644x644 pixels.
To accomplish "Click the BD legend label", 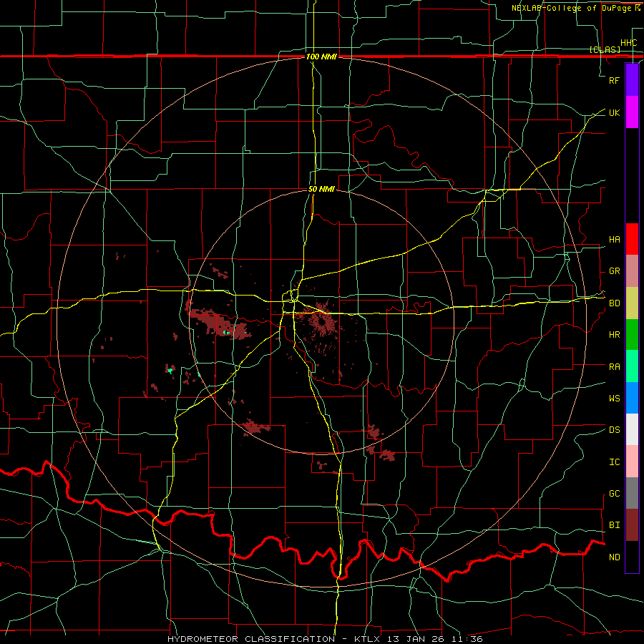I will click(614, 303).
